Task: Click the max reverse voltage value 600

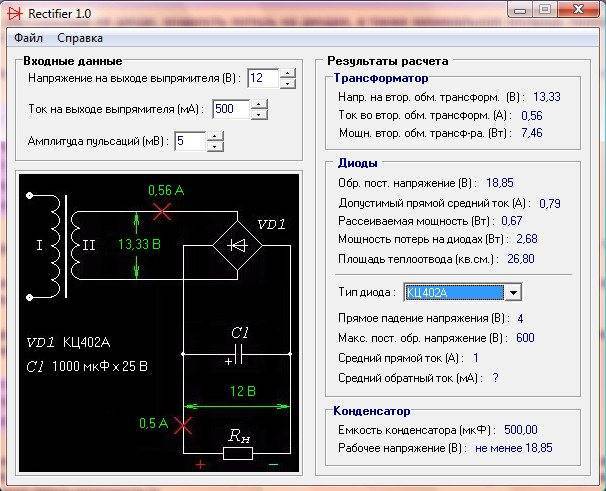Action: coord(525,338)
